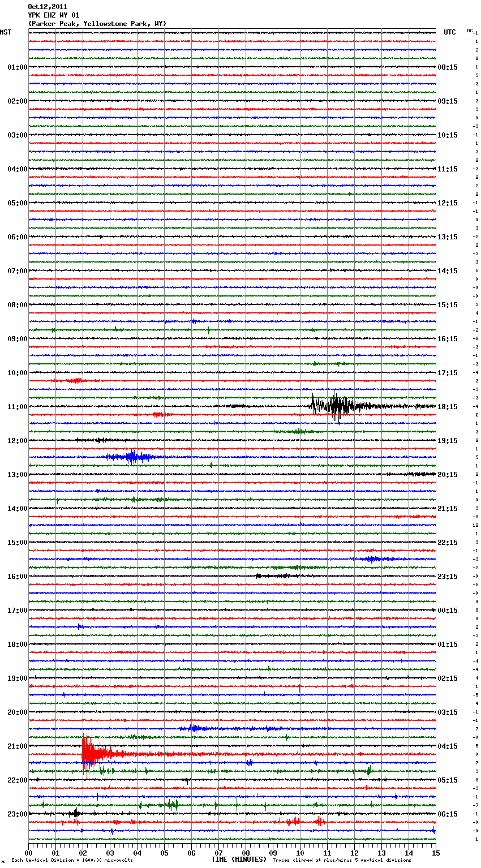Click the 03:15 UTC row label
This screenshot has width=481, height=868.
[448, 712]
